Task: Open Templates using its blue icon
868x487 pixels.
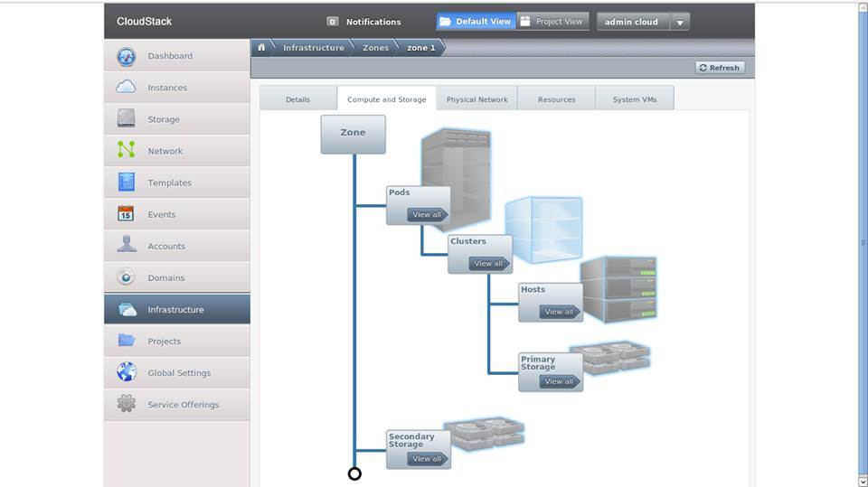Action: (x=126, y=183)
